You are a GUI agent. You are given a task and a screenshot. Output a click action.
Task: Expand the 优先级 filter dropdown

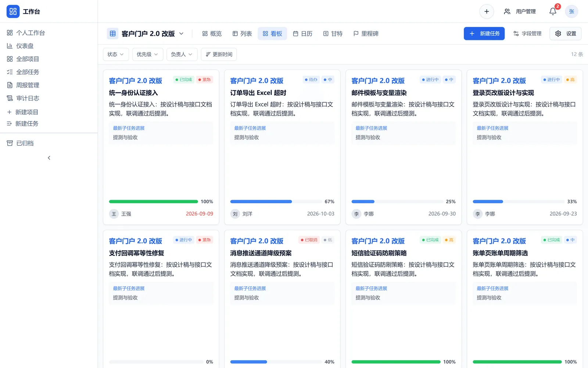[147, 54]
